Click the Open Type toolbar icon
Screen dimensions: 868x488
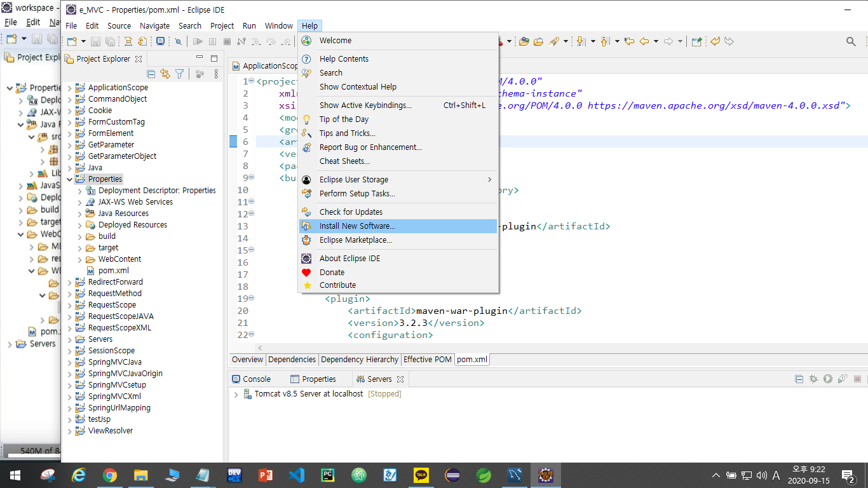click(x=524, y=41)
